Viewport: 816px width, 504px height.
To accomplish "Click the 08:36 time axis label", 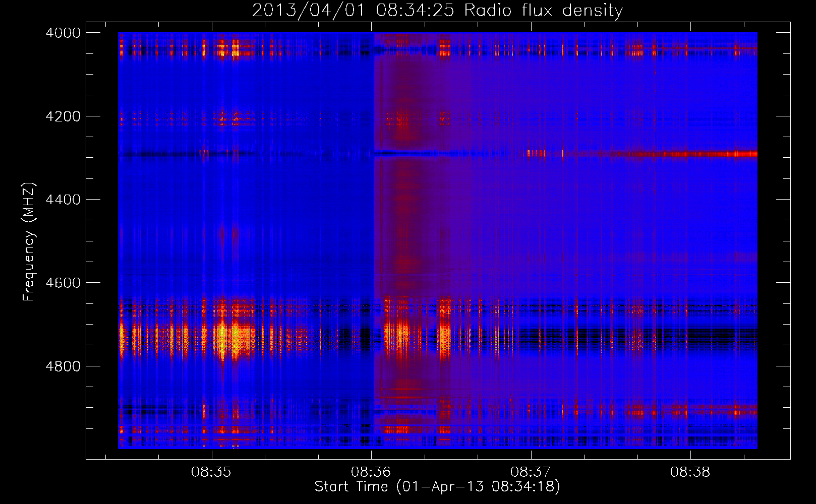I will click(371, 472).
